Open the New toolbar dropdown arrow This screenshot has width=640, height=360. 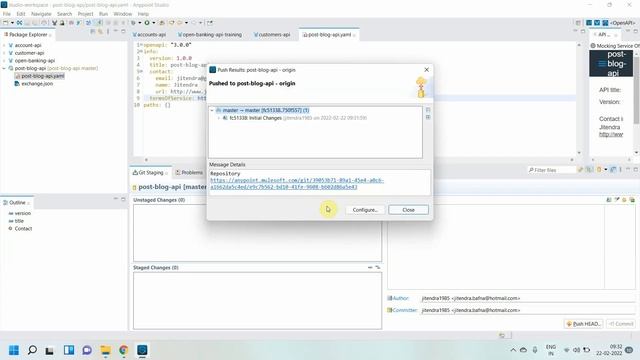12,23
